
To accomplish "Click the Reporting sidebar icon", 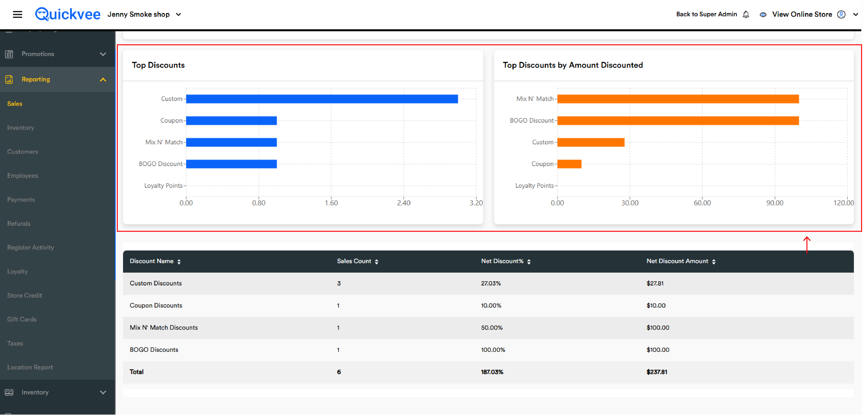I will click(9, 80).
